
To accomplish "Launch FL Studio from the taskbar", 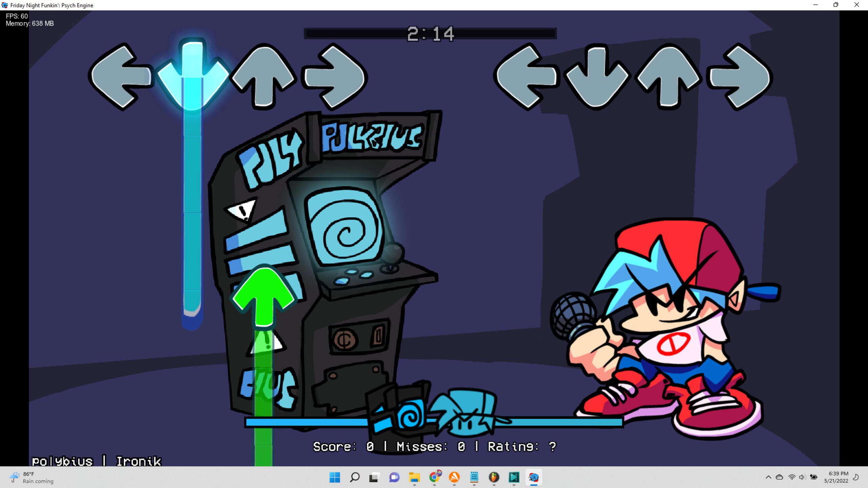I will (x=494, y=478).
